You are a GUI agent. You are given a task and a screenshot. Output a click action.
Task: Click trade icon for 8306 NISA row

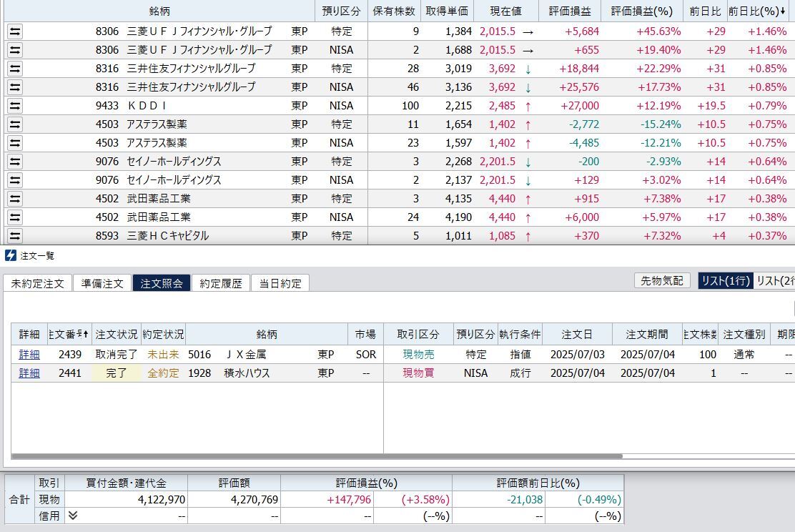pyautogui.click(x=15, y=50)
